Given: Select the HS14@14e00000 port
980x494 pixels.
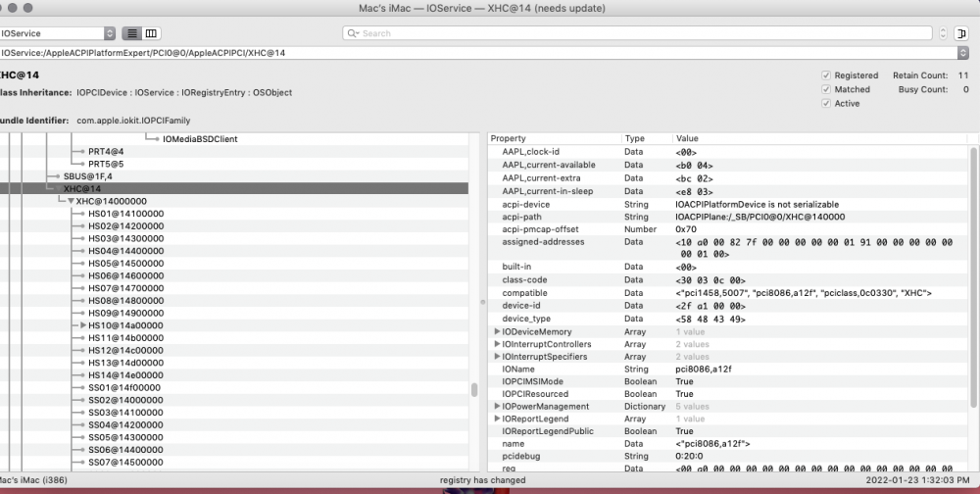Looking at the screenshot, I should click(x=125, y=375).
